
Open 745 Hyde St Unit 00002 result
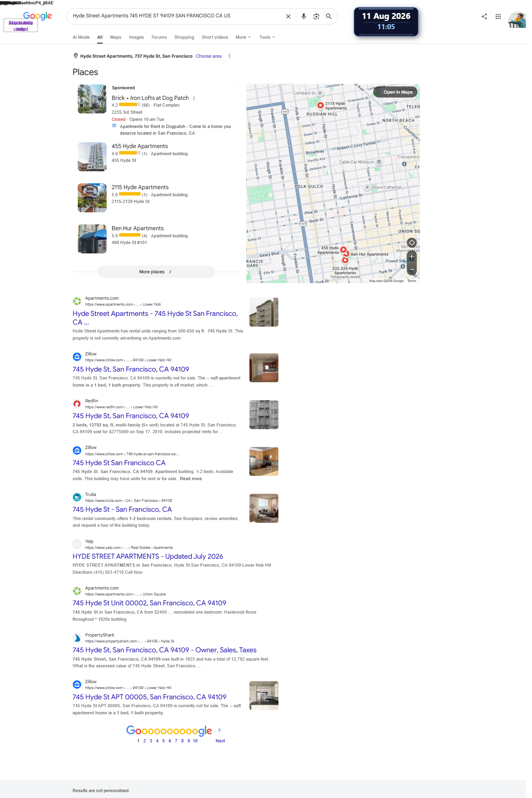click(149, 603)
